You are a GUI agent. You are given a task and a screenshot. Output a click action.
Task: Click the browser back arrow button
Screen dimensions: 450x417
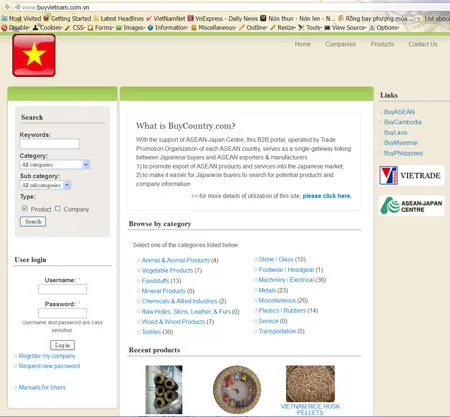(x=7, y=7)
